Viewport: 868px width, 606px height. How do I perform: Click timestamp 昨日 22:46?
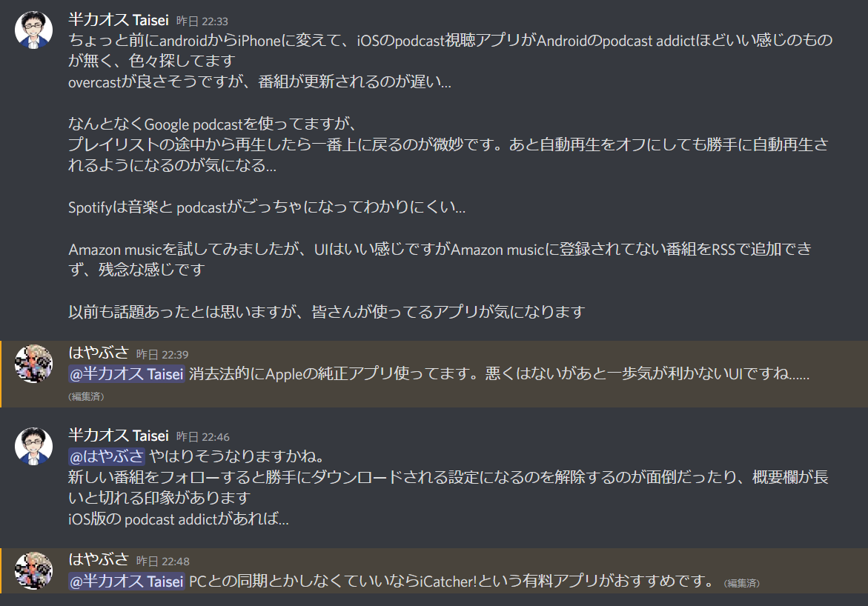202,437
